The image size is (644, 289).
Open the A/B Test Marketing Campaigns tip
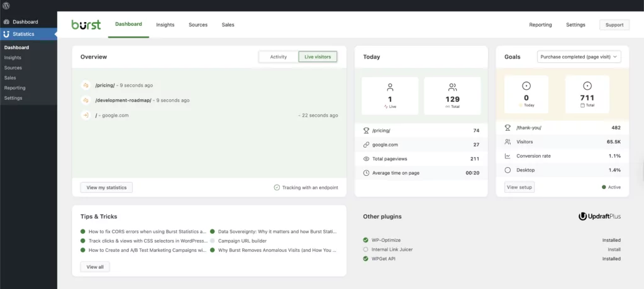[147, 250]
